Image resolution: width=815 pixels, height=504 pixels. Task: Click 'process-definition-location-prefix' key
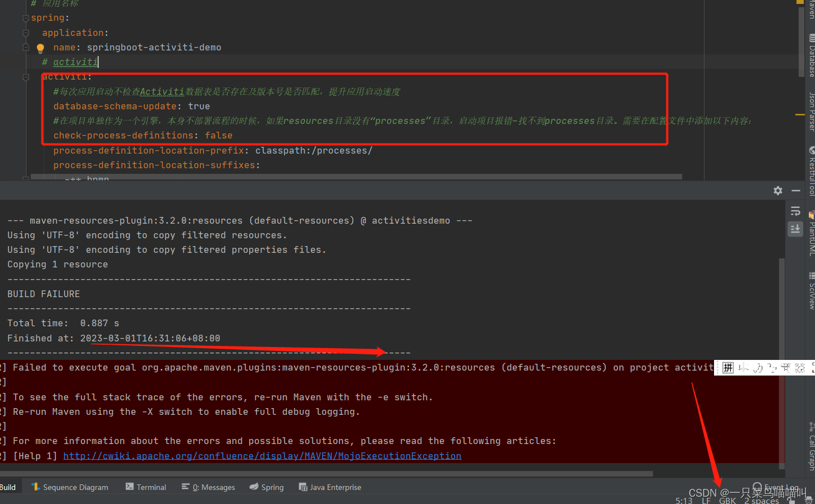[149, 150]
